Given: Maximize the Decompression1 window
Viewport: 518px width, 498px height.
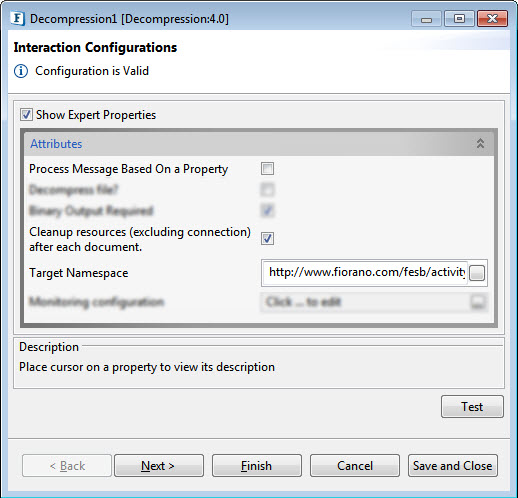Looking at the screenshot, I should tap(459, 19).
